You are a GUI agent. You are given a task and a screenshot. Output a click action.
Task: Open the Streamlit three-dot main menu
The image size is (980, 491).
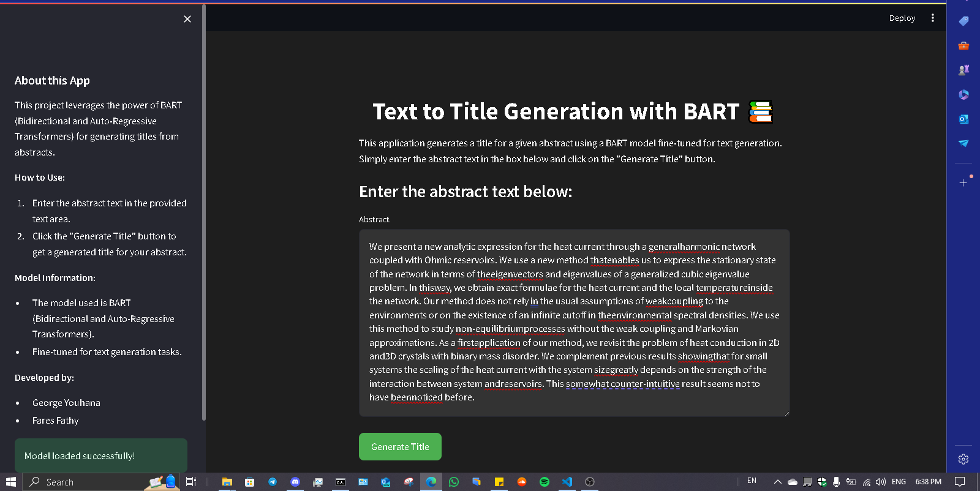coord(933,18)
